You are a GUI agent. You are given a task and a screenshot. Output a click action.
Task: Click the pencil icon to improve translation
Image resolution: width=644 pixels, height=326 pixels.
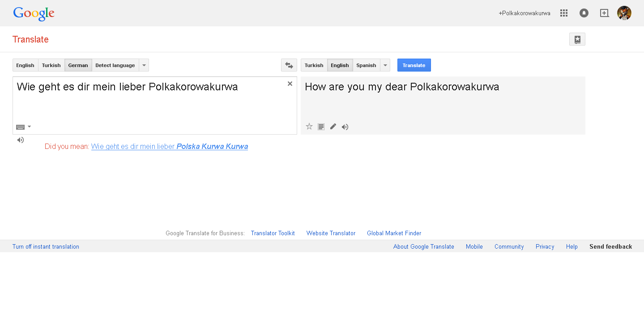[333, 127]
